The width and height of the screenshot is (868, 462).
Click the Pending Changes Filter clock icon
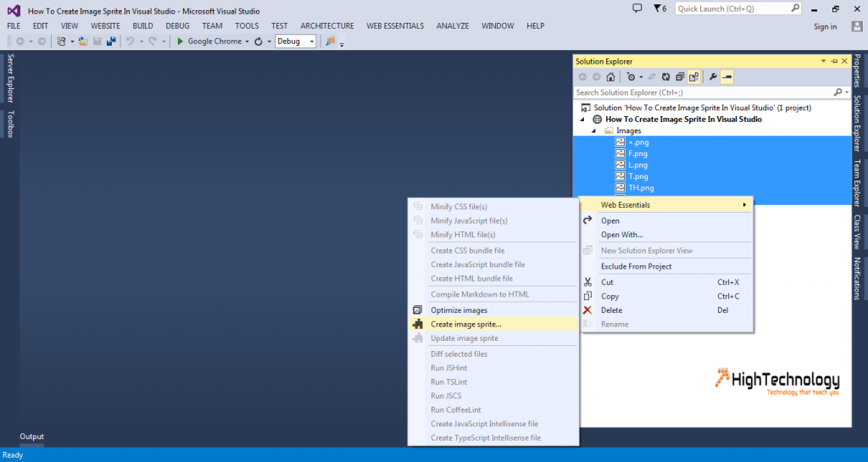pyautogui.click(x=631, y=77)
